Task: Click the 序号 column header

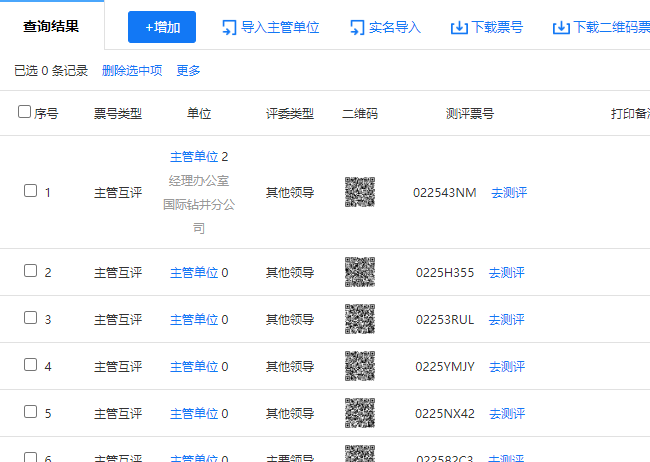Action: coord(46,113)
